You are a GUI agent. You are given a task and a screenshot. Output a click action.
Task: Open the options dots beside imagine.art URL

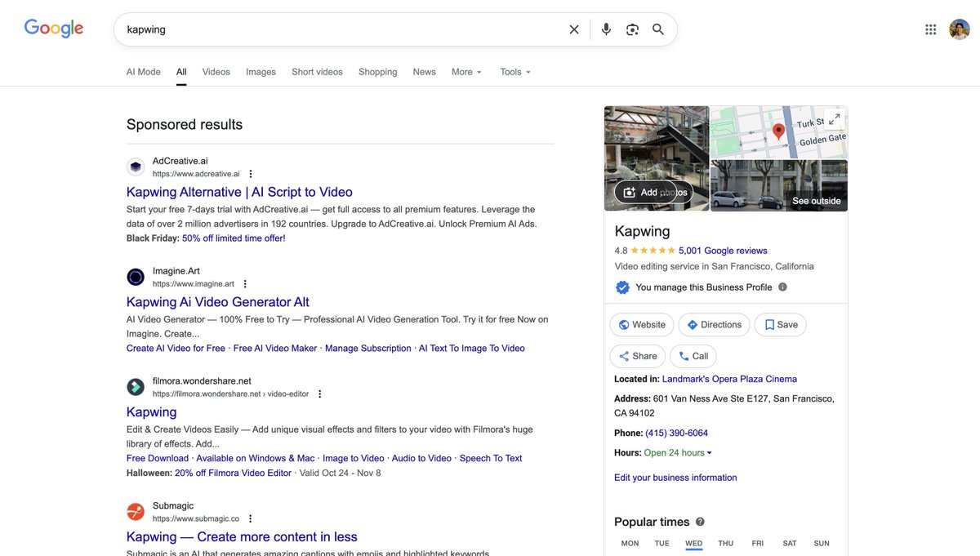point(245,284)
